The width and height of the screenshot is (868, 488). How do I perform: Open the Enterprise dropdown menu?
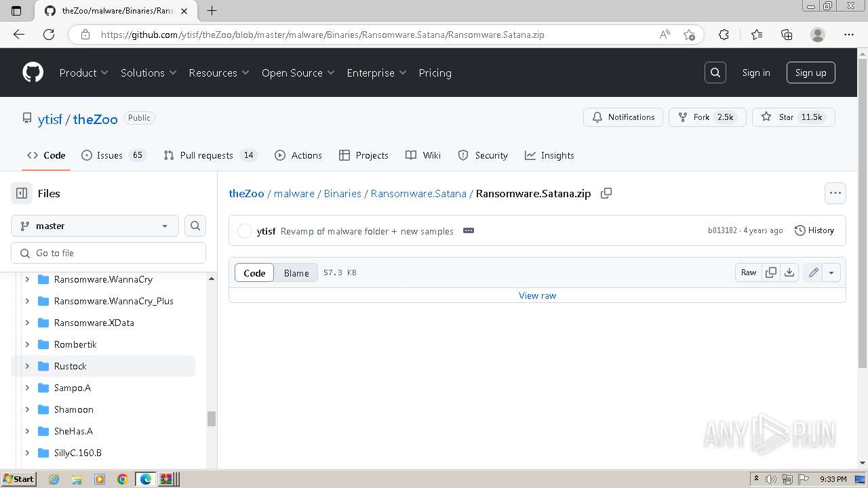click(x=376, y=73)
